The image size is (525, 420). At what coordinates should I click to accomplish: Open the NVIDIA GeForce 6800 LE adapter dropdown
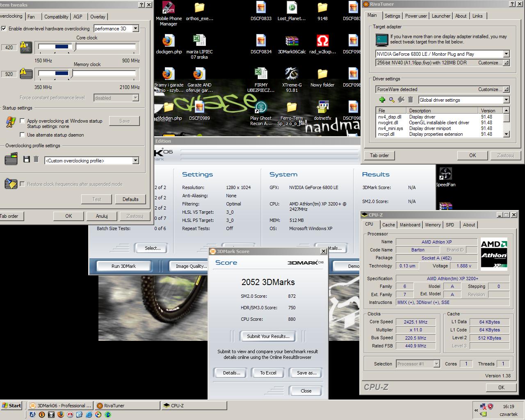tap(506, 54)
